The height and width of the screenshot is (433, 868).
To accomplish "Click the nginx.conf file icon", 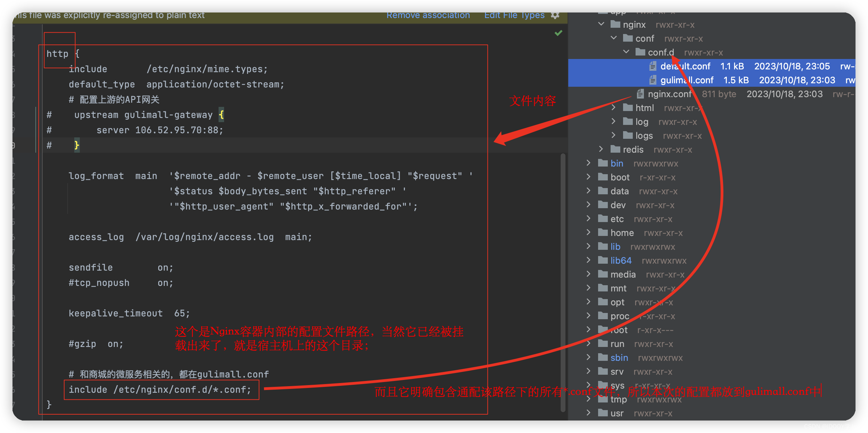I will click(x=640, y=94).
